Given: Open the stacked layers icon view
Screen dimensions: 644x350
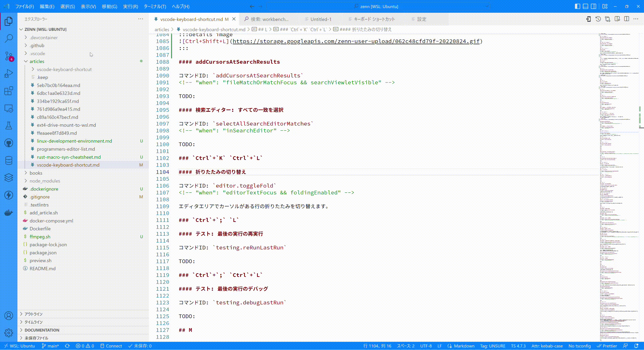Looking at the screenshot, I should pyautogui.click(x=9, y=178).
